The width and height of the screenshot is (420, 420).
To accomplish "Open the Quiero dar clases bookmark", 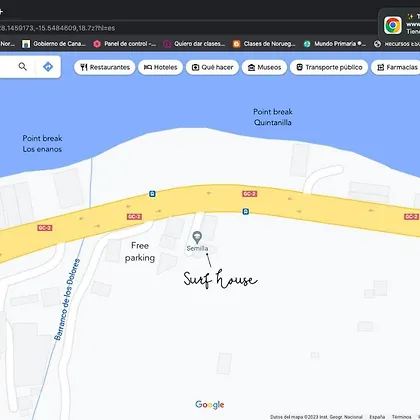I will click(195, 44).
